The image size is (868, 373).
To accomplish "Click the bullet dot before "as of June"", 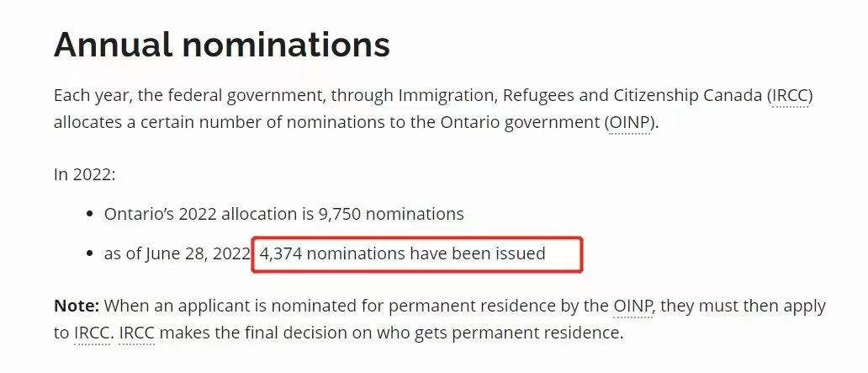I will (89, 254).
